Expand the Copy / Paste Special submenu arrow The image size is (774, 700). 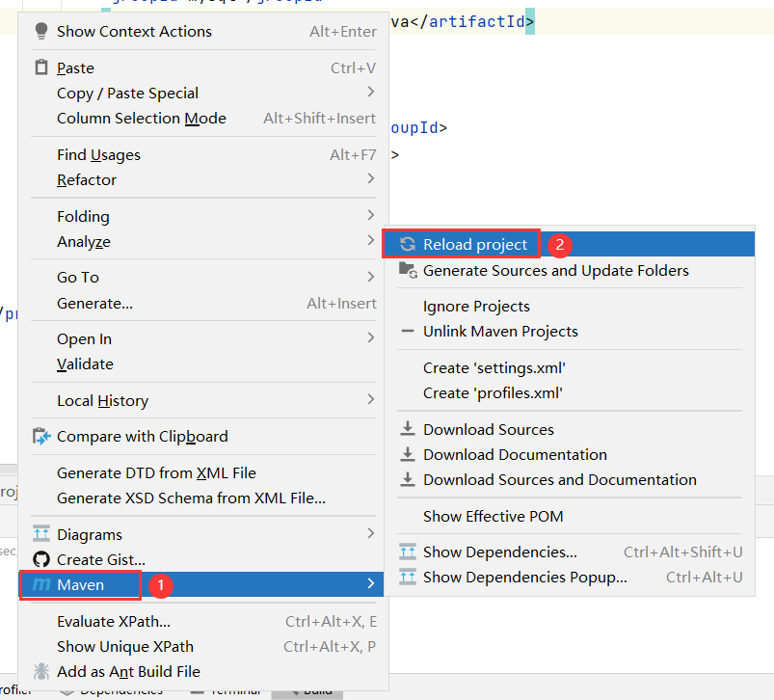[371, 92]
